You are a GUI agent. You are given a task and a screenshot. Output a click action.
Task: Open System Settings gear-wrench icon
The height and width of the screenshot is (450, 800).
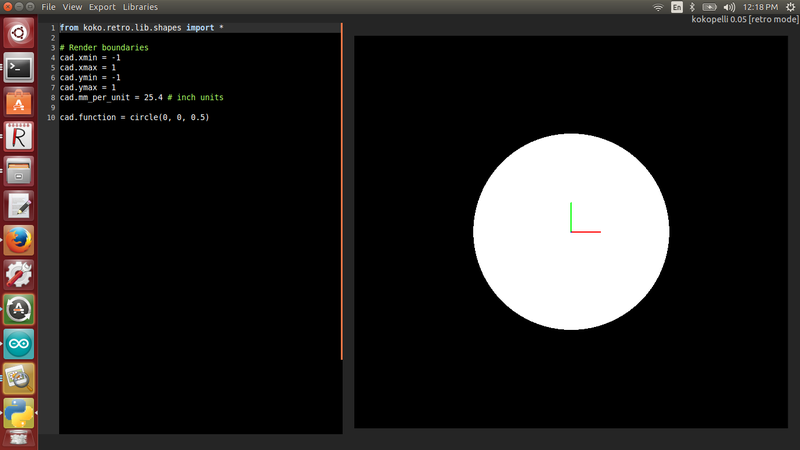tap(19, 274)
